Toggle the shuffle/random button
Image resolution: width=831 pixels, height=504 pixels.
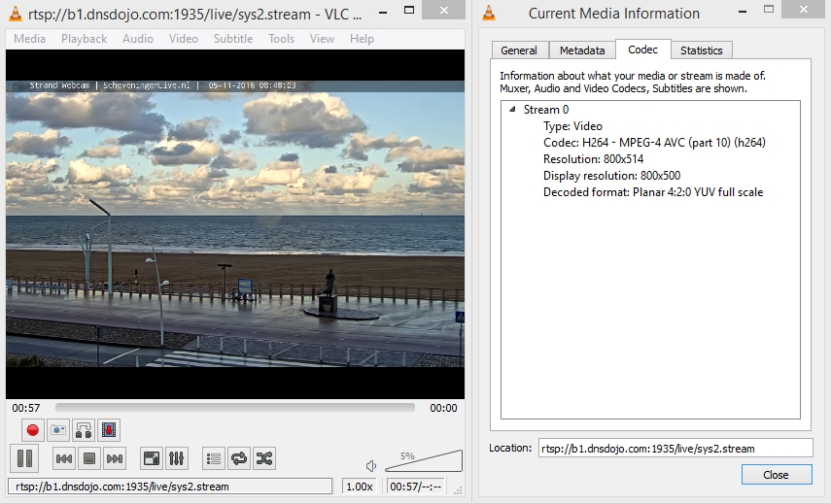click(x=264, y=458)
